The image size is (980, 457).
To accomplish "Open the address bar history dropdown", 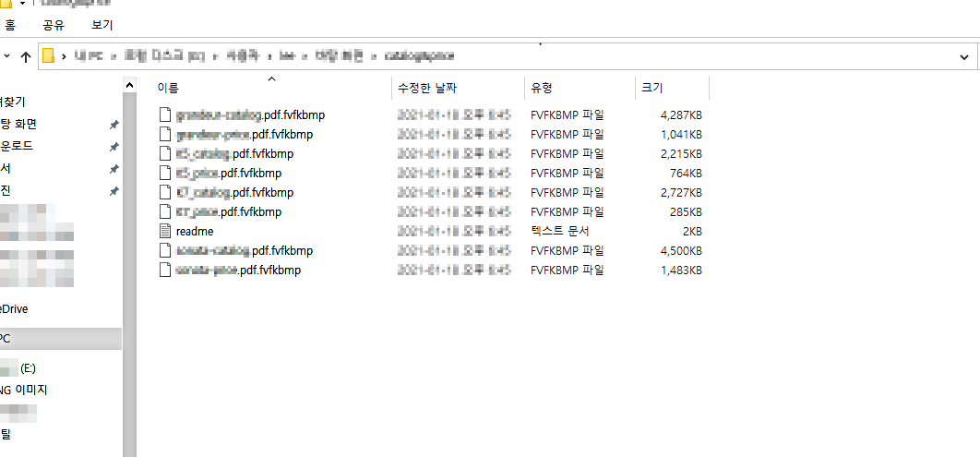I will click(963, 57).
